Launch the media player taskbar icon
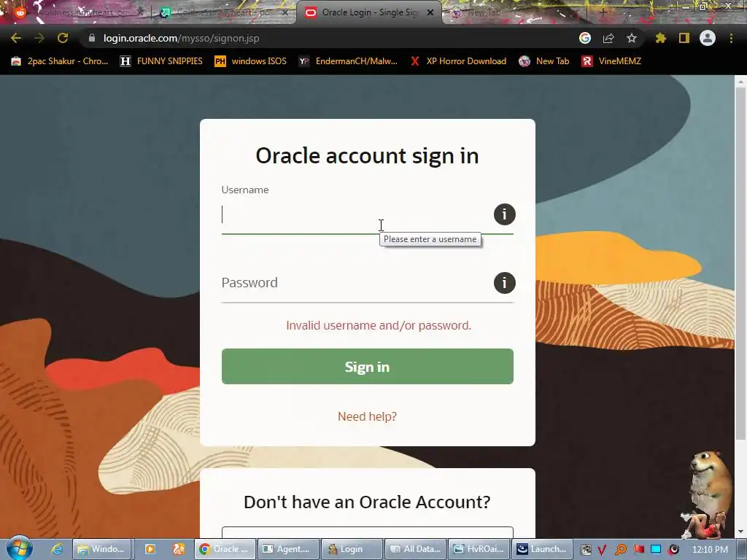This screenshot has width=747, height=560. [150, 549]
